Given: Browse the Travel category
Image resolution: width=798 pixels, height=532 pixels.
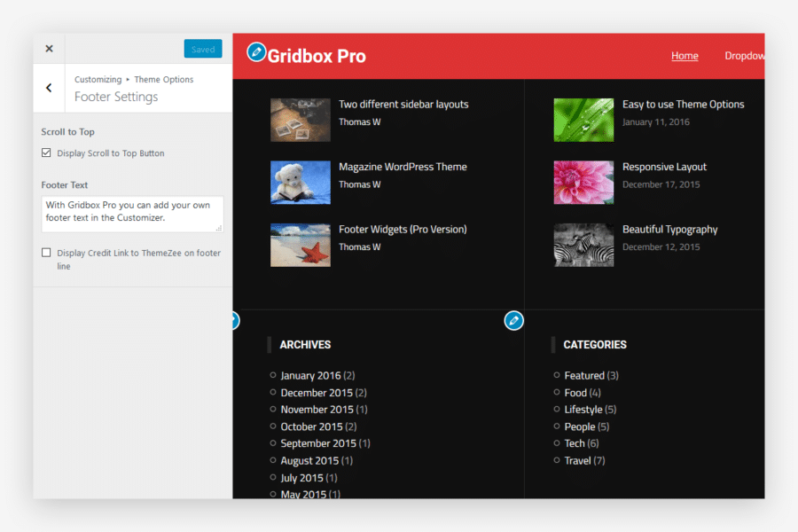Looking at the screenshot, I should coord(577,460).
